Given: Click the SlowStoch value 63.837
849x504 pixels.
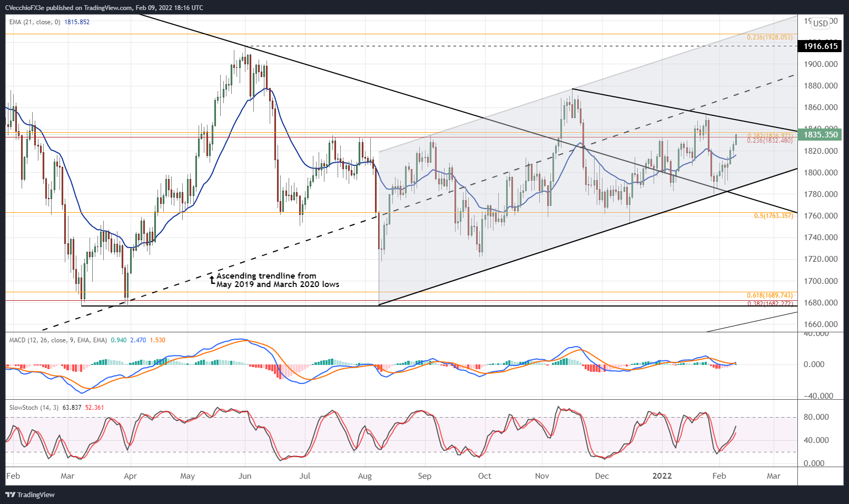Looking at the screenshot, I should (x=72, y=408).
